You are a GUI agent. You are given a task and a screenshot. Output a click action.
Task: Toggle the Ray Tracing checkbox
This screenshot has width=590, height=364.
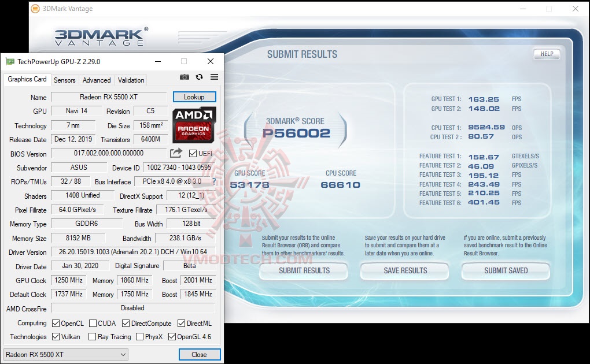pyautogui.click(x=93, y=337)
